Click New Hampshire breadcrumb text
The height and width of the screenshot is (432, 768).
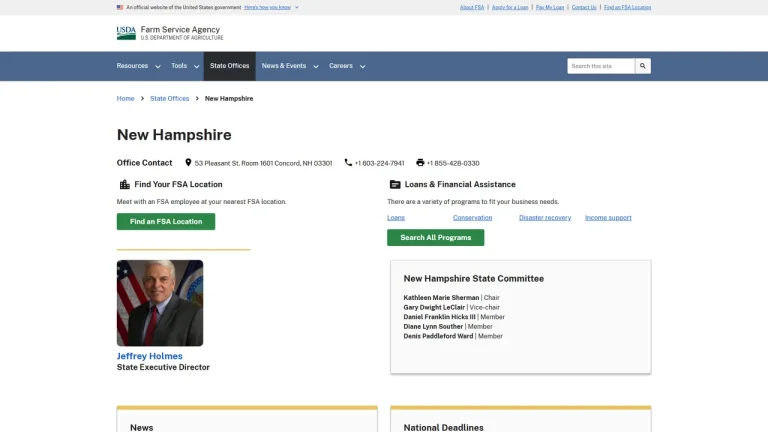[x=229, y=98]
